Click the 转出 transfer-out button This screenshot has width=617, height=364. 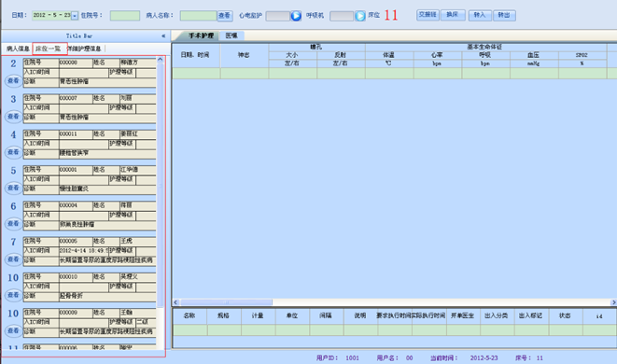point(504,15)
